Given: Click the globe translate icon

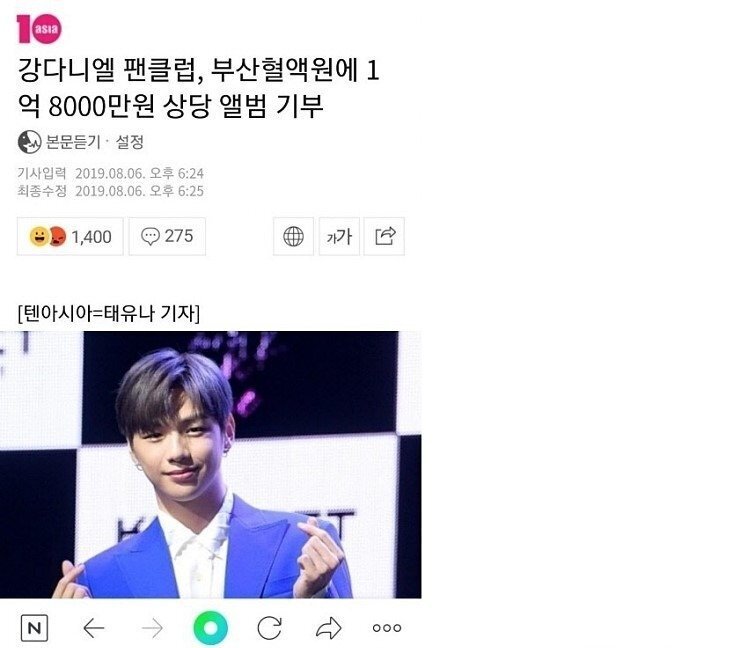Looking at the screenshot, I should click(x=293, y=236).
